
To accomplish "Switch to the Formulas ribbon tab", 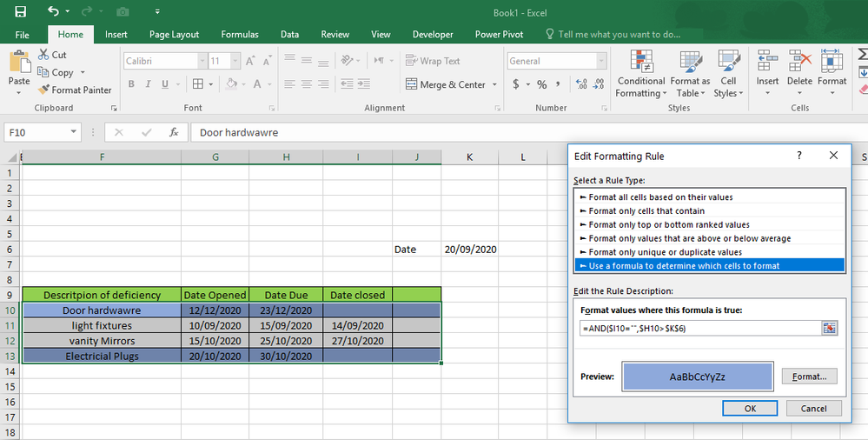I will pos(239,35).
